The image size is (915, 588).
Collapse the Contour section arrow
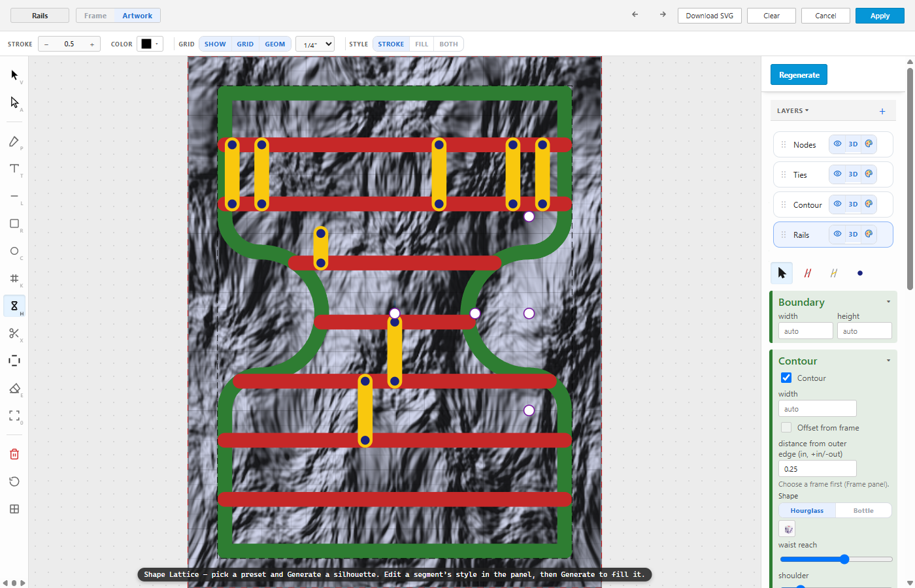pyautogui.click(x=888, y=361)
